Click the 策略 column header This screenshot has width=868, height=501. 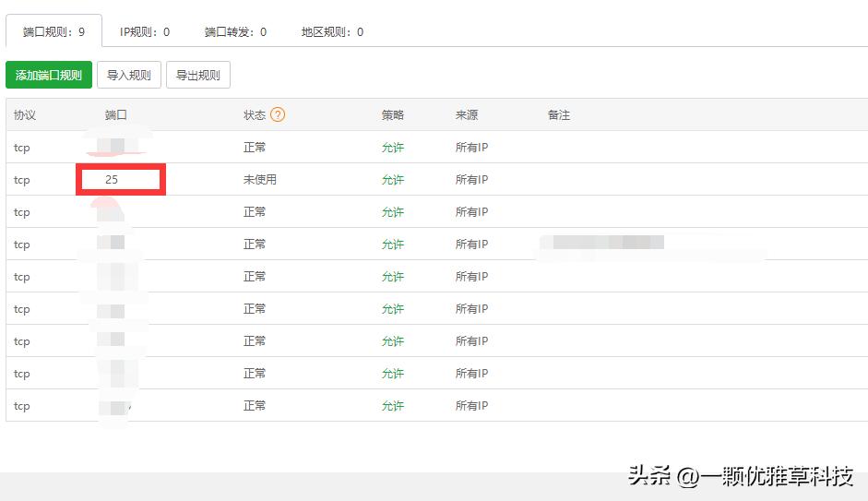point(392,114)
